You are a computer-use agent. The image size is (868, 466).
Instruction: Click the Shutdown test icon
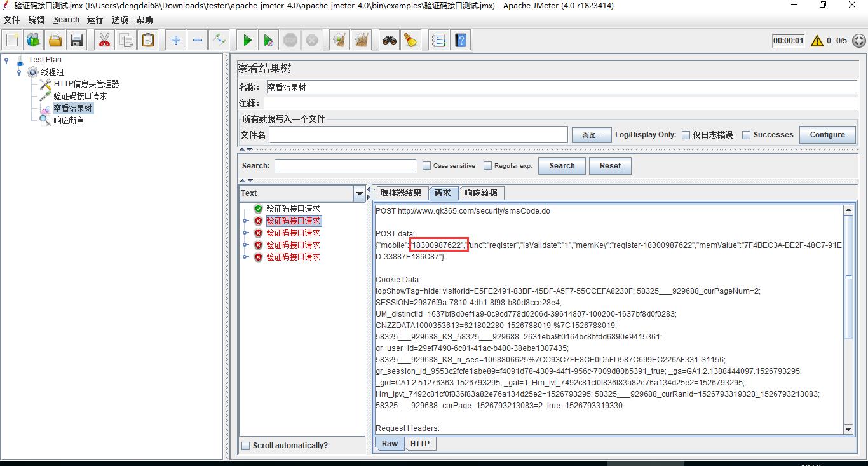(x=312, y=40)
